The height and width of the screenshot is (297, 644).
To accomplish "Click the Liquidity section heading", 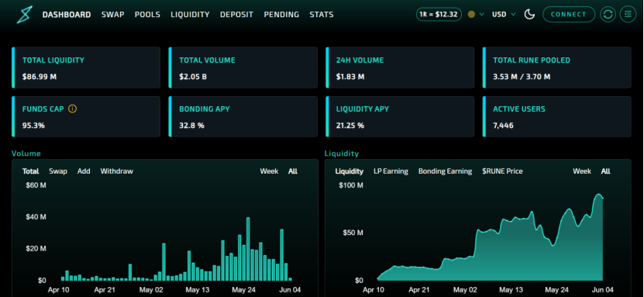I will click(342, 154).
